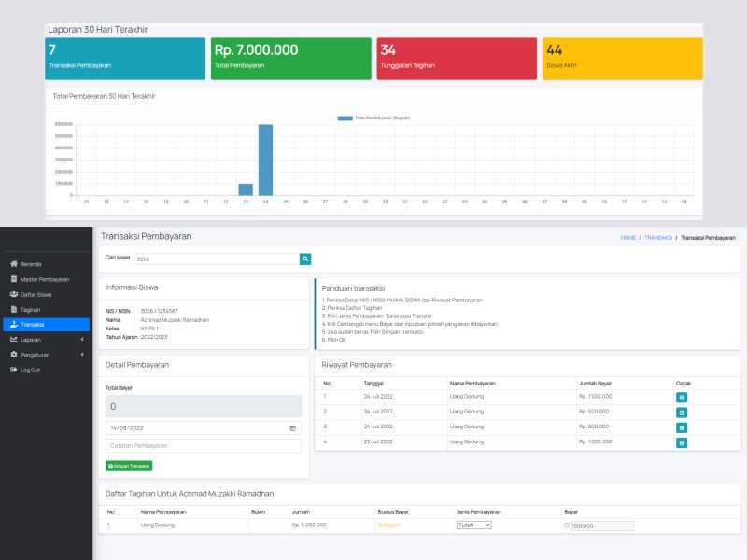Click the Catatan Pembayaran input field
Screen dimensions: 747x560
point(203,446)
